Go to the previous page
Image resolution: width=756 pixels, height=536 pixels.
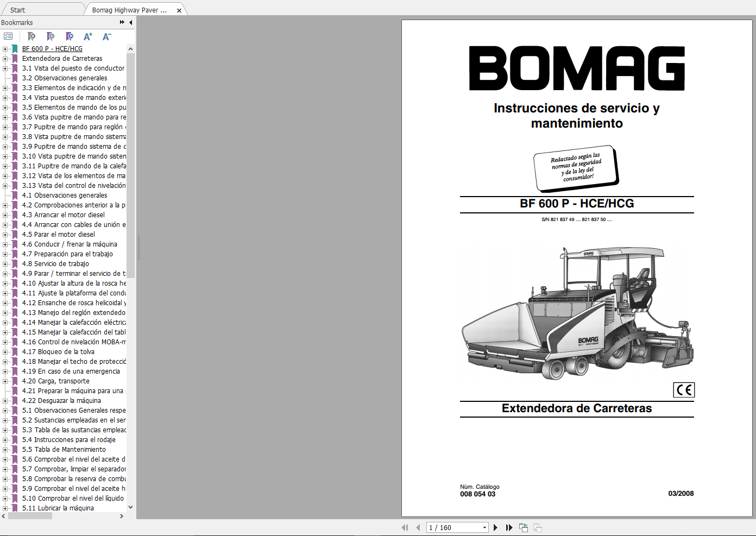coord(418,527)
